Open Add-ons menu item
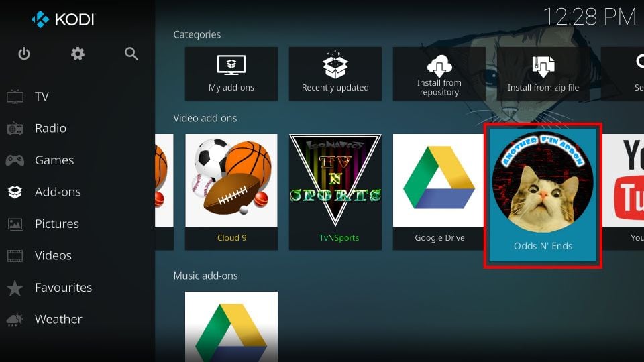 coord(77,192)
